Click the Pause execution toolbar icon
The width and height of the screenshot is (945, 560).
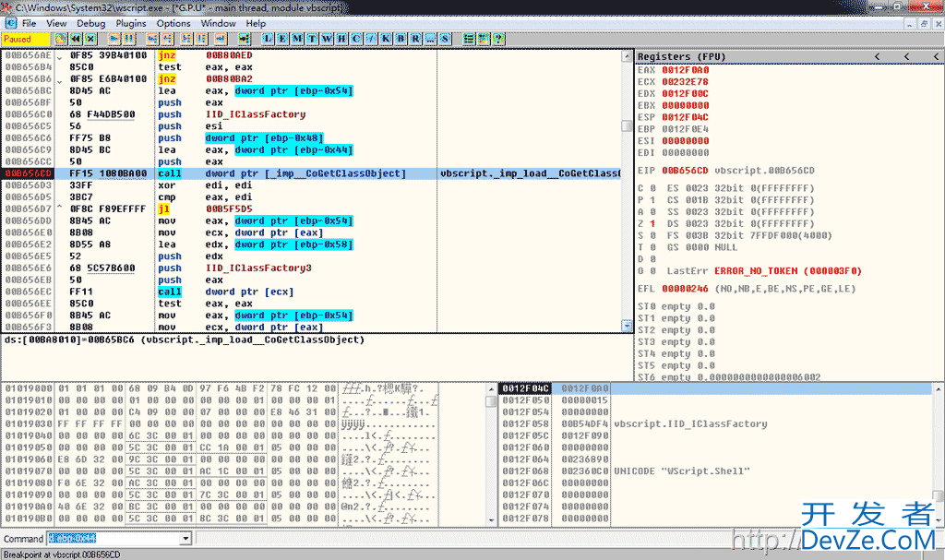[x=129, y=39]
